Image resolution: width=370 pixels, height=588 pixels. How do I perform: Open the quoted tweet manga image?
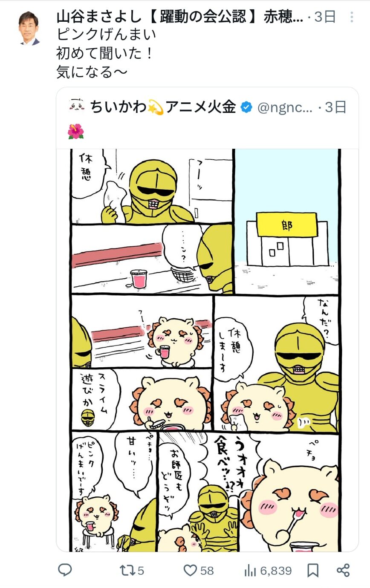(x=207, y=350)
